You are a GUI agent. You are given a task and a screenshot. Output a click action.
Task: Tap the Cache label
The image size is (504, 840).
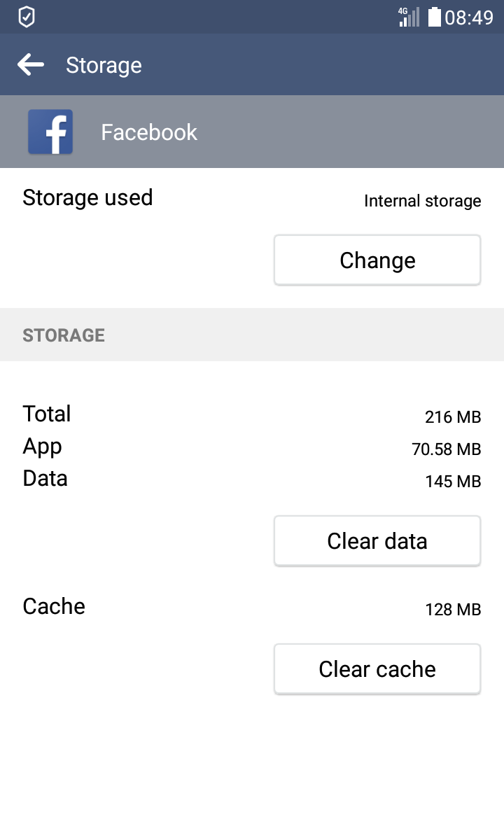(54, 606)
